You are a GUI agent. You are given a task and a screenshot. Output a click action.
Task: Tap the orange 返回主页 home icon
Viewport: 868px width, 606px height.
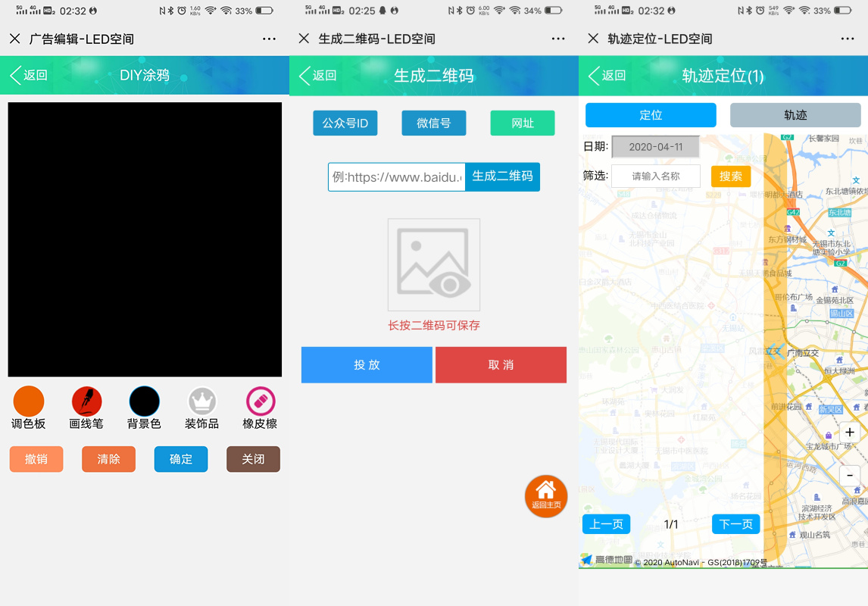[546, 496]
